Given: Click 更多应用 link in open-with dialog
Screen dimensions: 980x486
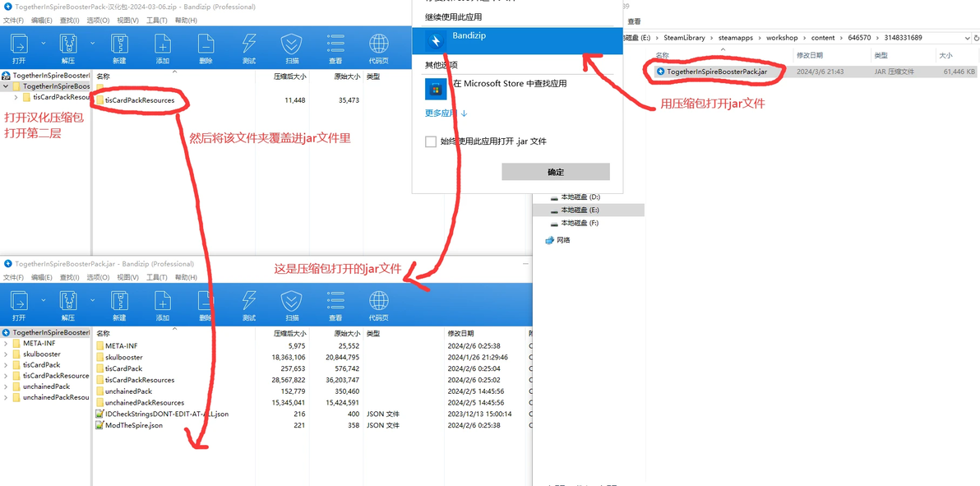Looking at the screenshot, I should coord(446,113).
